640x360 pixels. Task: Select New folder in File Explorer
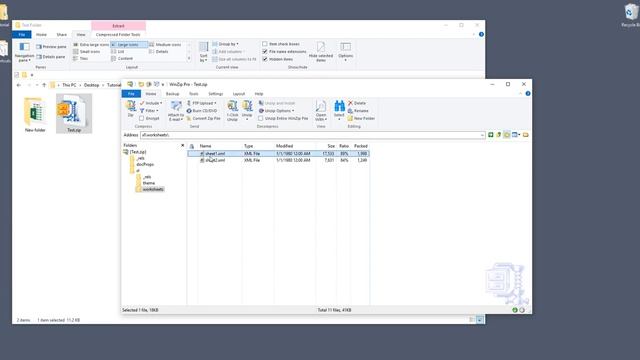pos(35,114)
